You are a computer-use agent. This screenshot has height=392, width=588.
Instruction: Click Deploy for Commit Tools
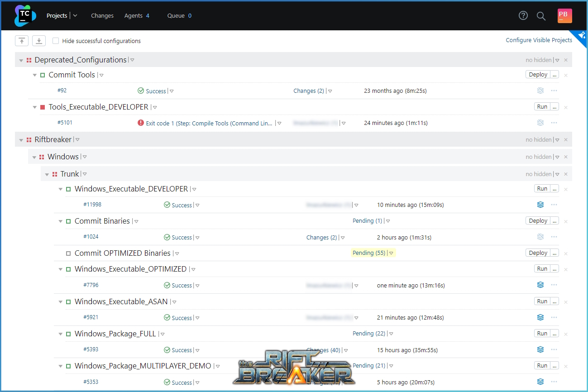click(538, 74)
